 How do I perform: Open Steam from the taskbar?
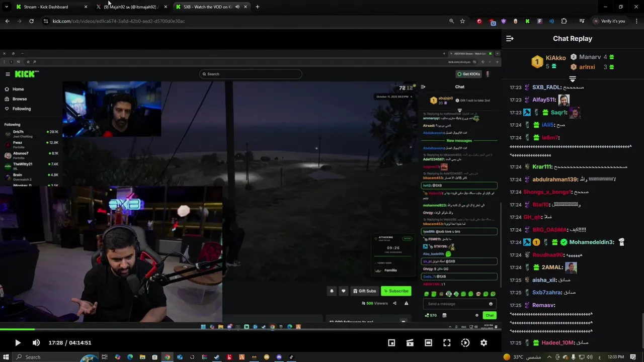[x=217, y=357]
